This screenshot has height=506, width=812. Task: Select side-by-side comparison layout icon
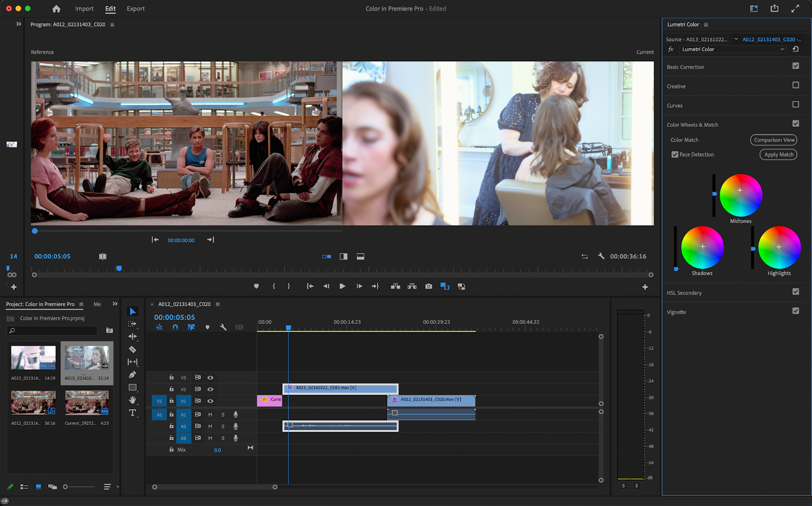[x=327, y=257]
